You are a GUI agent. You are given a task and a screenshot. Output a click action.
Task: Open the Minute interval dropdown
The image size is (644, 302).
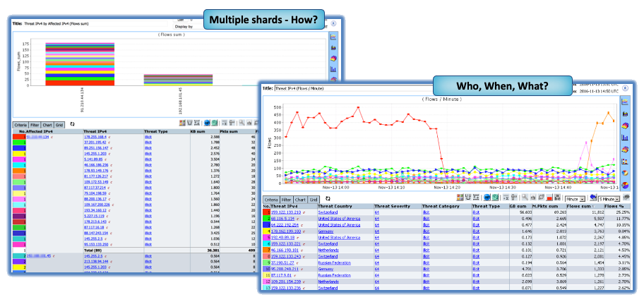pyautogui.click(x=575, y=198)
